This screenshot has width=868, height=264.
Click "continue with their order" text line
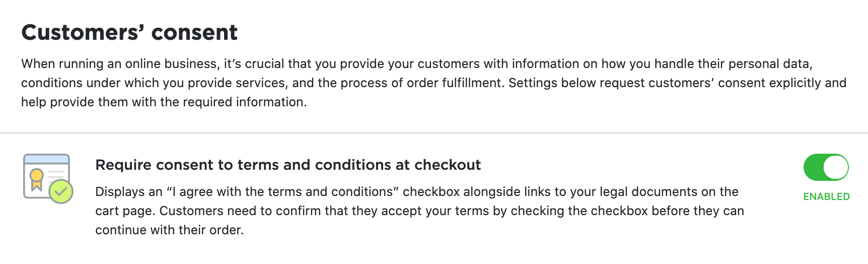[170, 230]
